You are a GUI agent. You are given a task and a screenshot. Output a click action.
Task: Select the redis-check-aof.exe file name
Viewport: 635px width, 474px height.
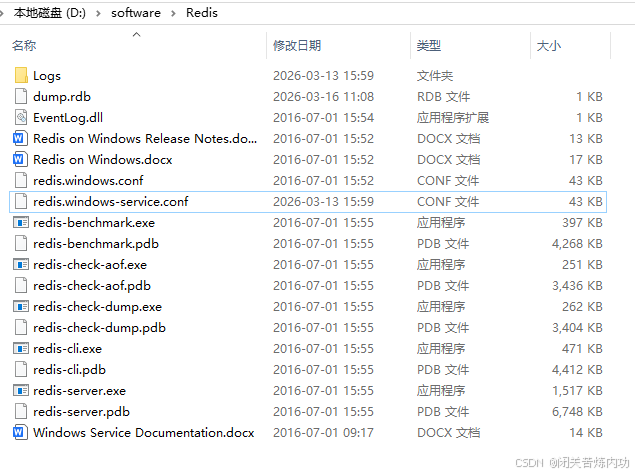[x=90, y=265]
